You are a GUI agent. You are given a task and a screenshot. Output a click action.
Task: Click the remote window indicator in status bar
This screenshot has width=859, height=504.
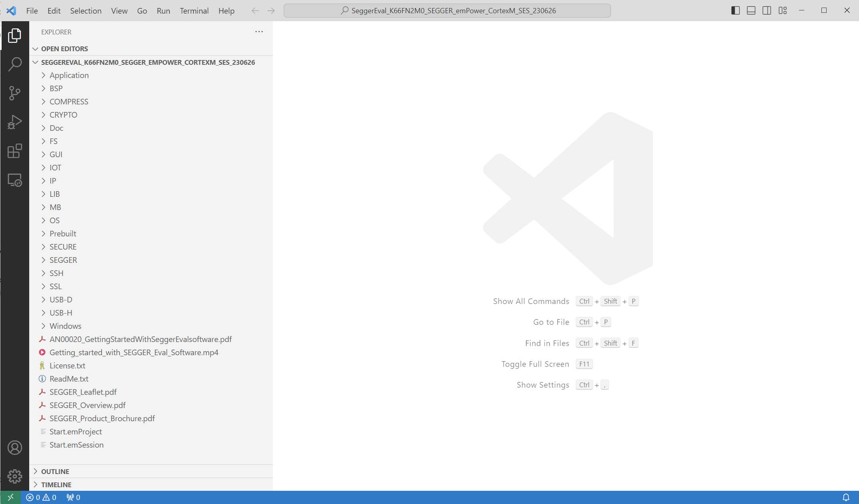click(x=10, y=497)
